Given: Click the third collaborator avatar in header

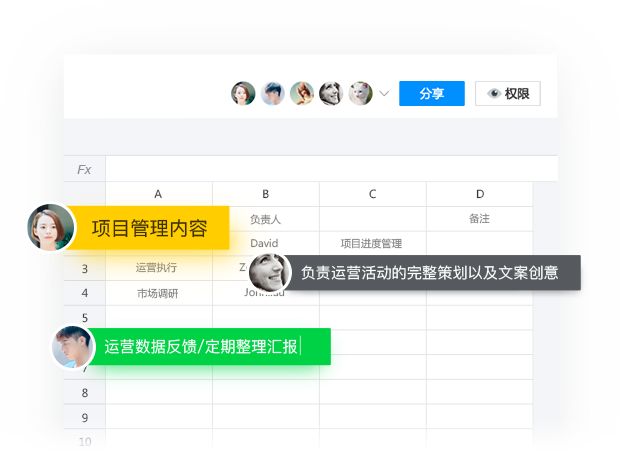Looking at the screenshot, I should coord(301,94).
